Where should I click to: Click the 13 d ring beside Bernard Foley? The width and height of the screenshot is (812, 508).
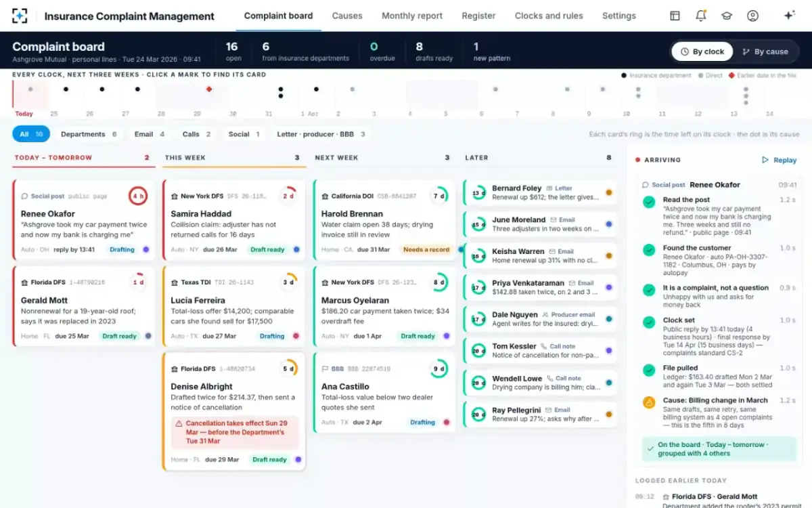pos(478,193)
